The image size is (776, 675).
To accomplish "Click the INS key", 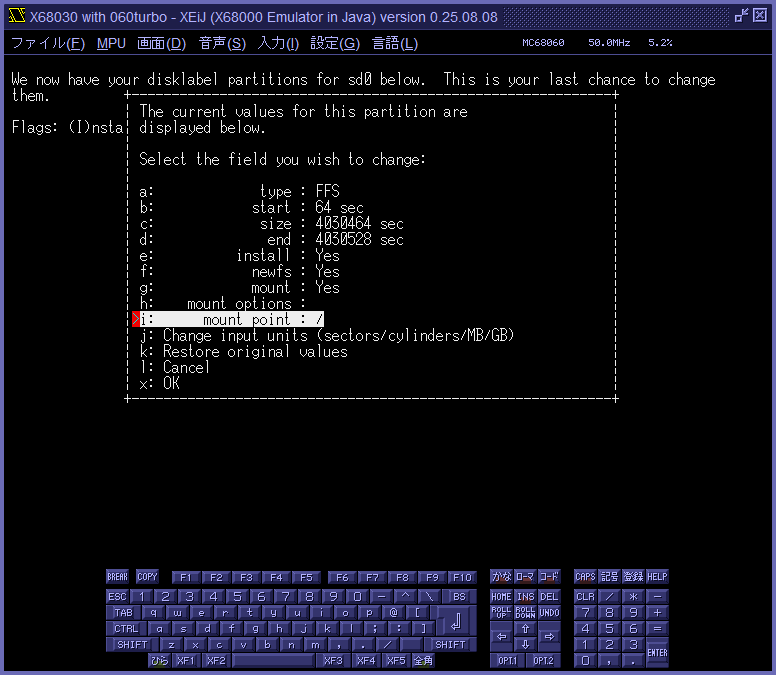I will click(525, 596).
